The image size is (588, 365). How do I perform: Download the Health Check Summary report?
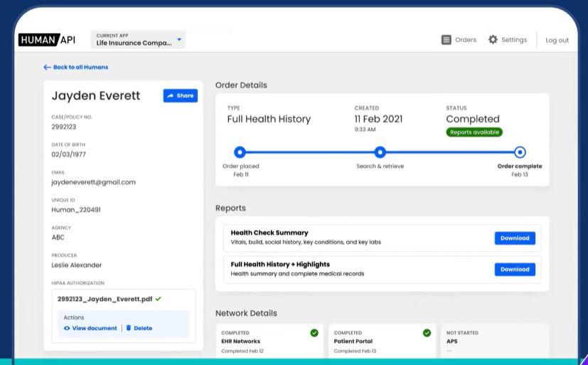[x=515, y=238]
